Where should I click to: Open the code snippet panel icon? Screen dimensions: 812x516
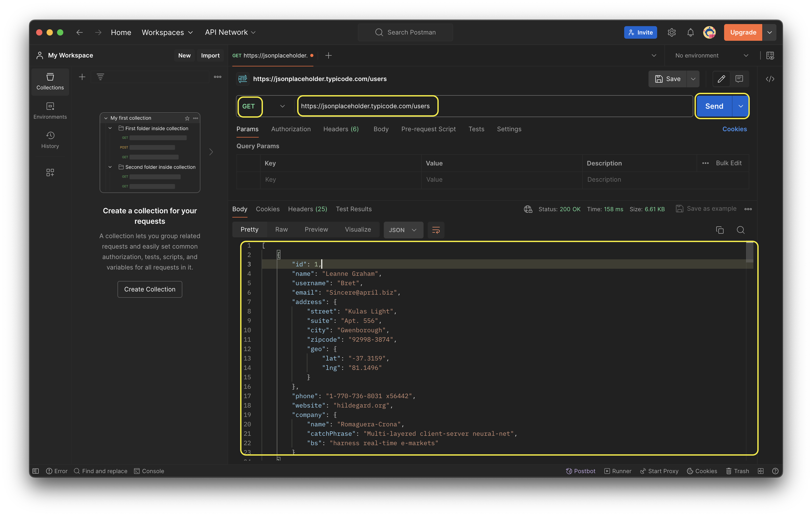(x=770, y=79)
